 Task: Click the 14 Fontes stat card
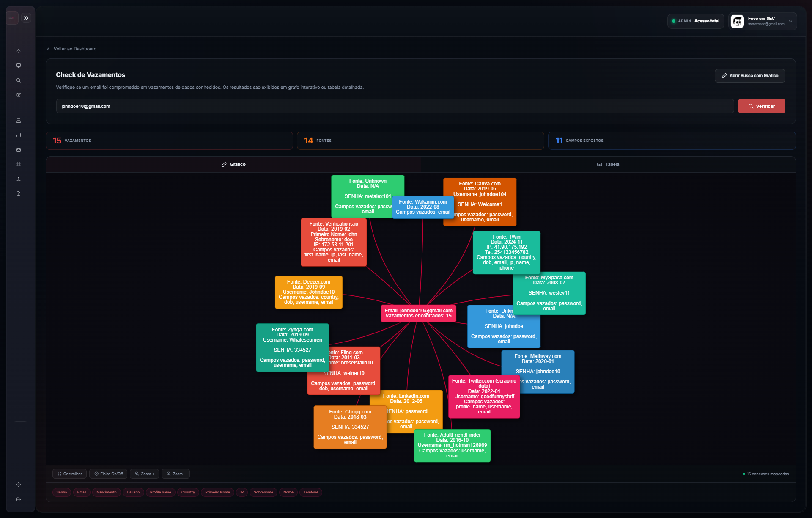[420, 141]
